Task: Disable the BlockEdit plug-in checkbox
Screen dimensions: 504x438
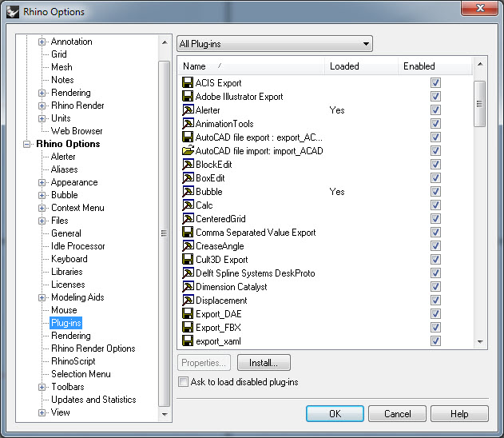Action: [435, 165]
